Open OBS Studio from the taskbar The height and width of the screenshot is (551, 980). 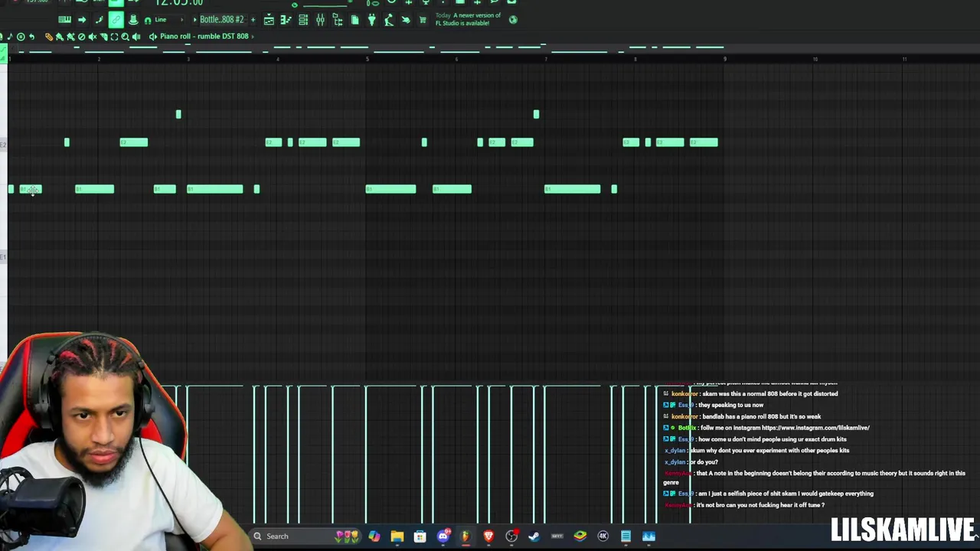click(x=511, y=536)
